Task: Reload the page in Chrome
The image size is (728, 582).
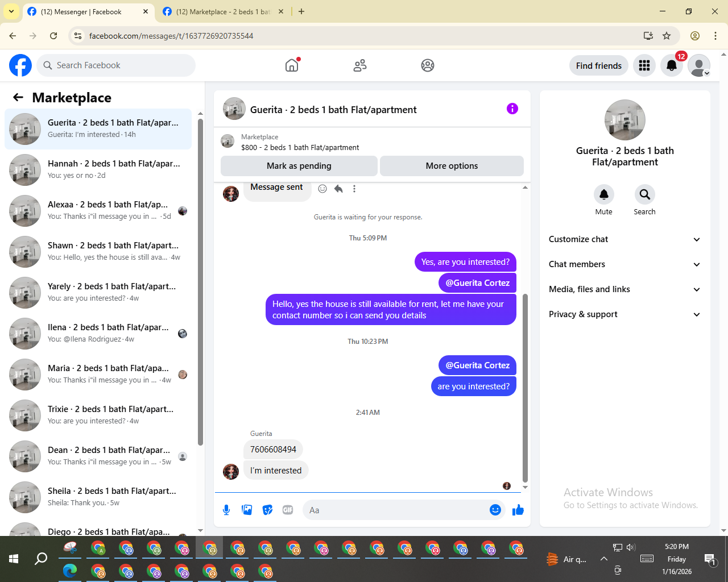Action: (53, 36)
